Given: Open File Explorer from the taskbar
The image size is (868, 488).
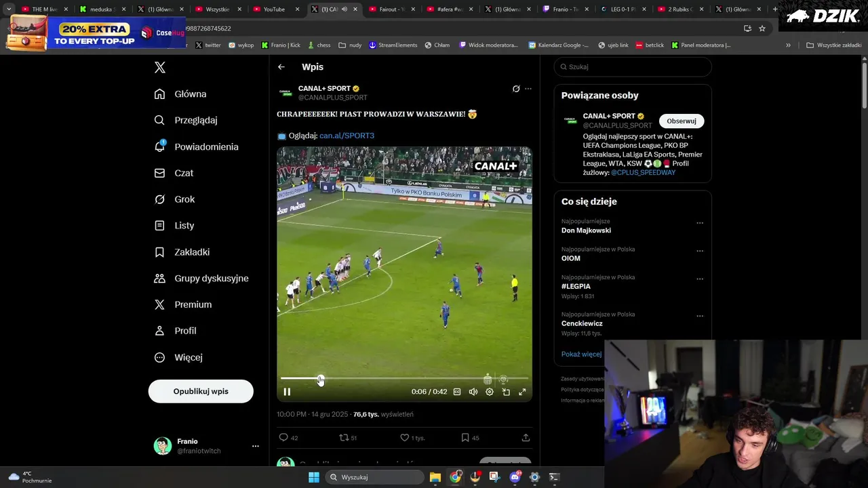Looking at the screenshot, I should 435,477.
